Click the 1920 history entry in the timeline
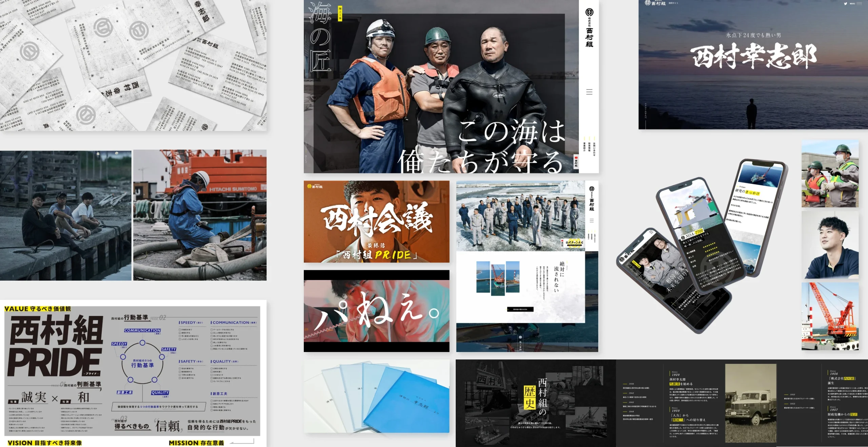Image resolution: width=868 pixels, height=447 pixels. click(693, 387)
